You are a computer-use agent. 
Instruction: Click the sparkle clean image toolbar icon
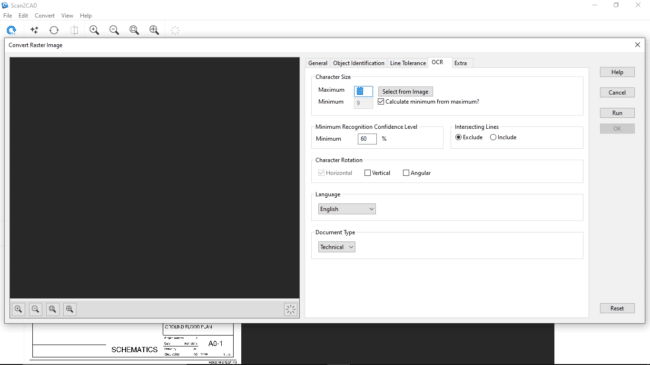click(x=34, y=30)
